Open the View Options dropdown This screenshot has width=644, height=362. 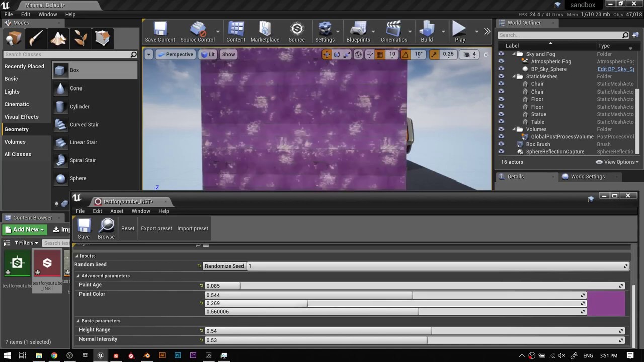point(617,162)
